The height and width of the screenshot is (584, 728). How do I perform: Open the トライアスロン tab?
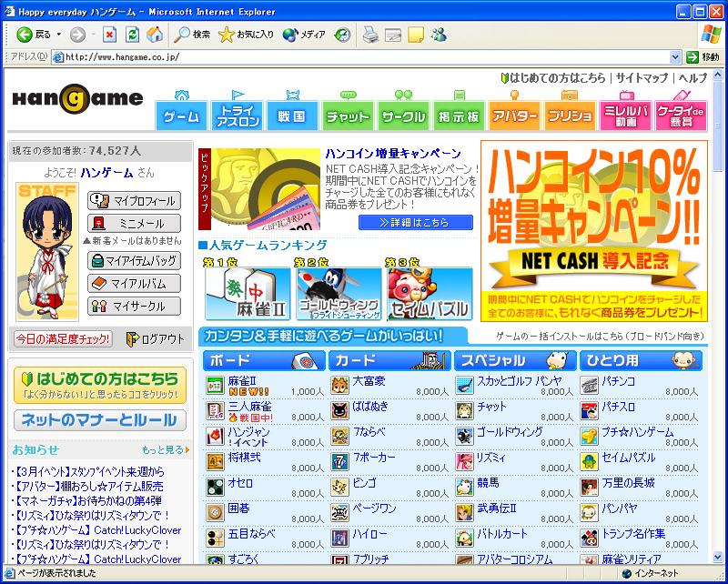point(237,116)
